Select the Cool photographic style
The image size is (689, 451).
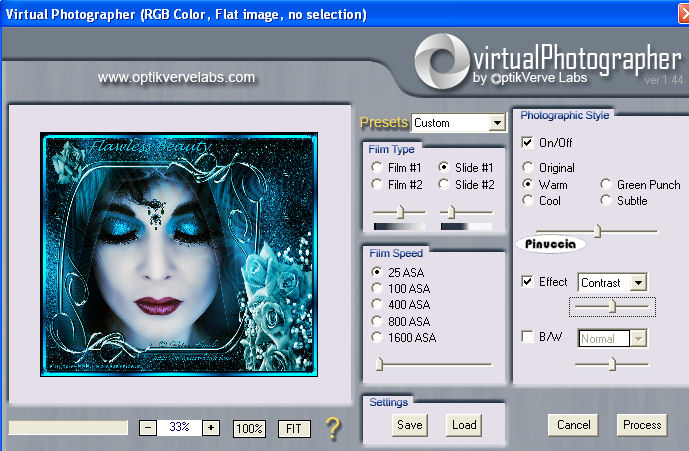click(528, 200)
